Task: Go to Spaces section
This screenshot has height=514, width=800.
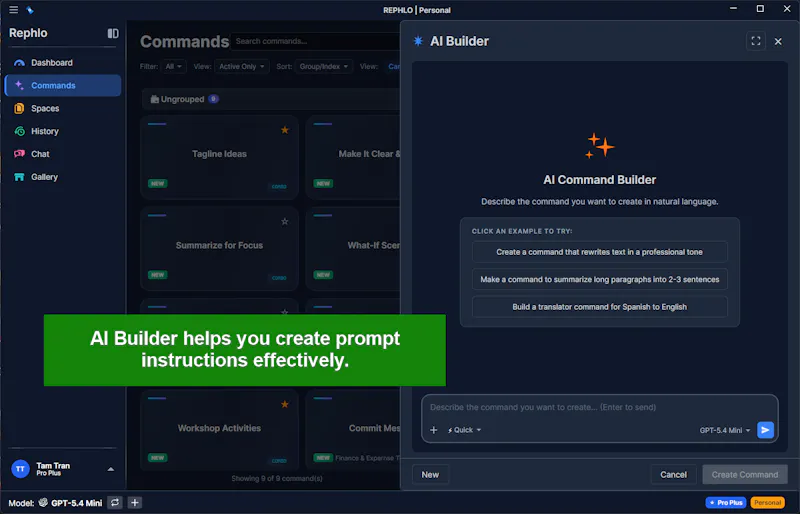Action: pyautogui.click(x=63, y=108)
